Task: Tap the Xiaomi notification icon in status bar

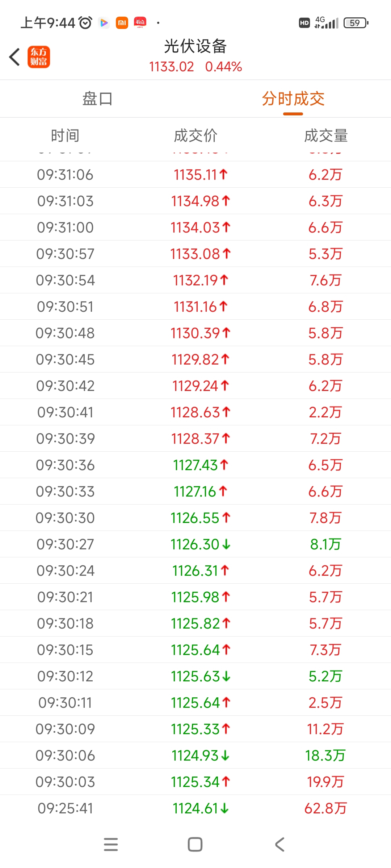Action: pos(122,23)
